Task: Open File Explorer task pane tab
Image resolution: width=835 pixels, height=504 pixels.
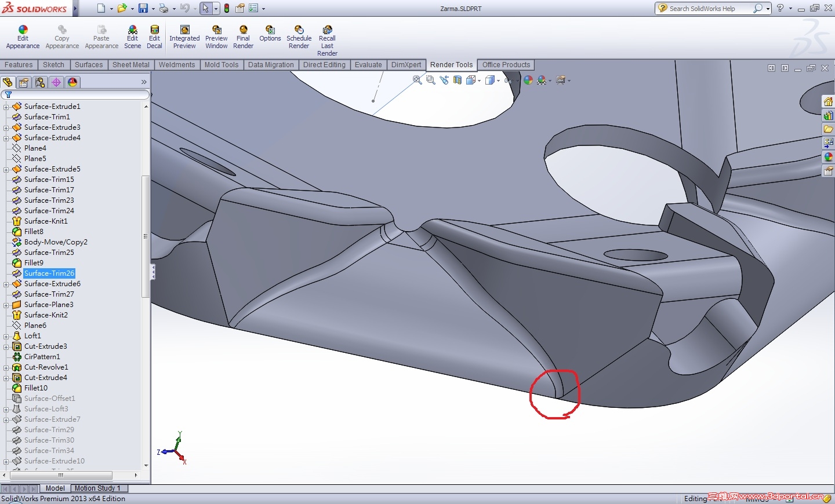Action: point(829,129)
